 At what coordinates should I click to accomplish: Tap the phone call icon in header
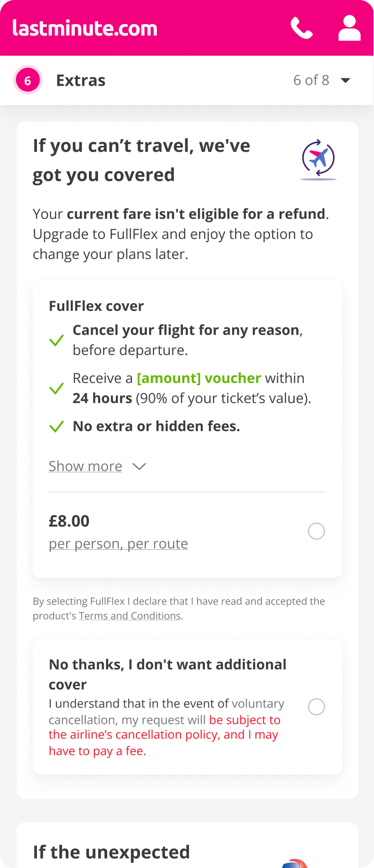(x=301, y=28)
